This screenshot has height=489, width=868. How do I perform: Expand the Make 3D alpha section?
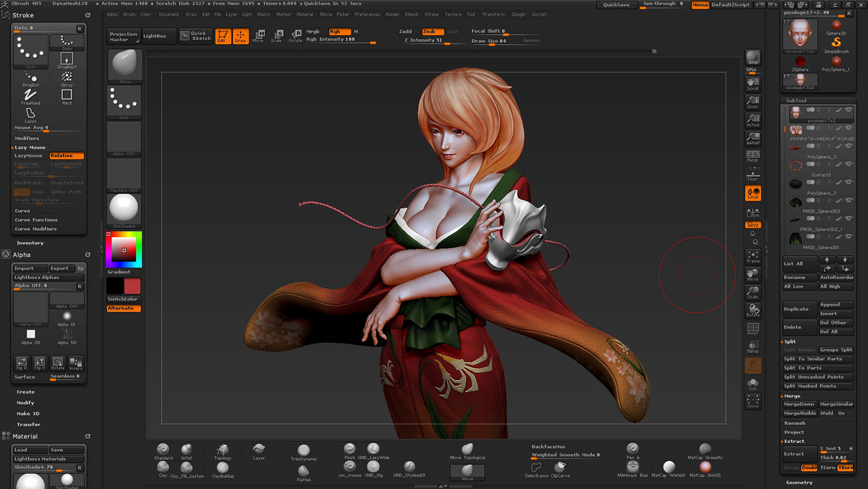tap(28, 413)
